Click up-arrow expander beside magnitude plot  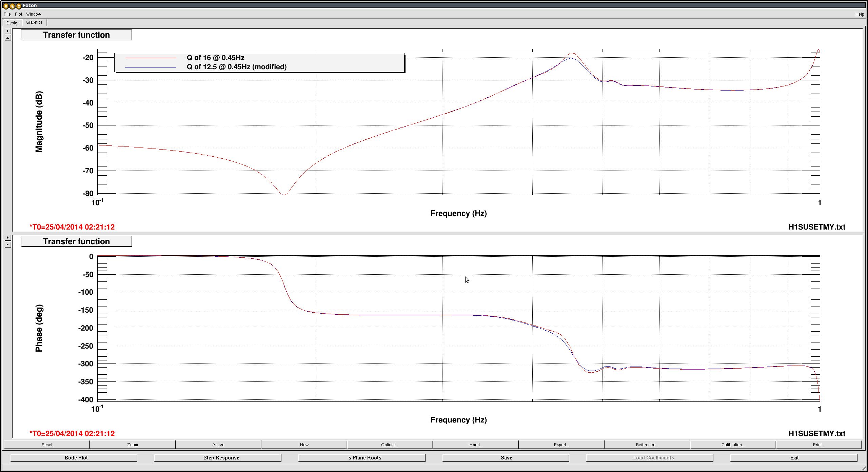(x=8, y=38)
